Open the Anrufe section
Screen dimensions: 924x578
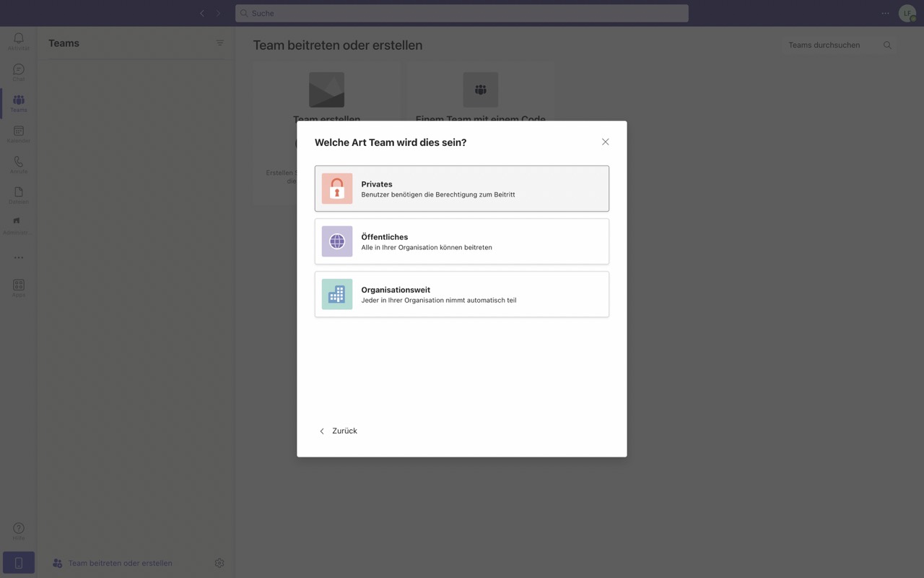18,163
